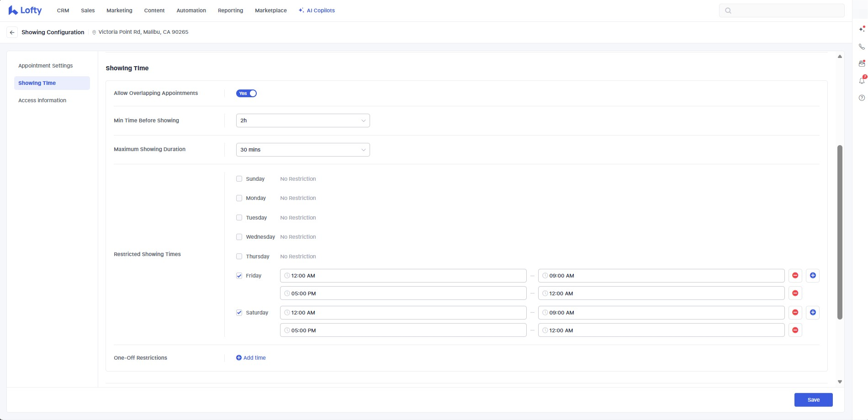
Task: Expand the Maximum Showing Duration dropdown
Action: click(x=302, y=150)
